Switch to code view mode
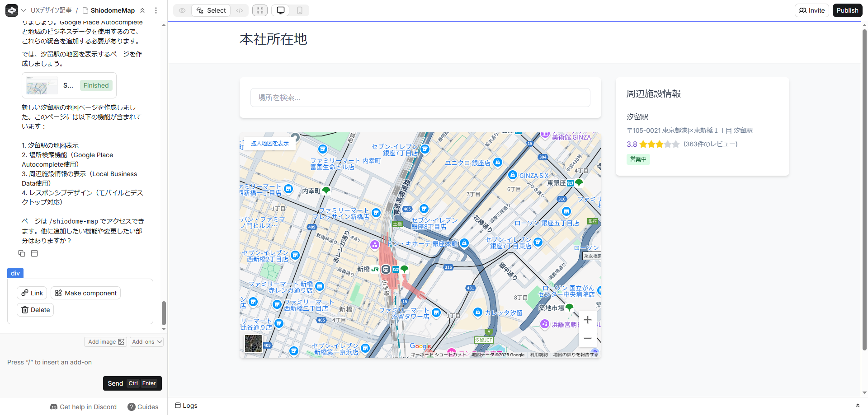Screen dimensions: 868x415 tap(240, 10)
